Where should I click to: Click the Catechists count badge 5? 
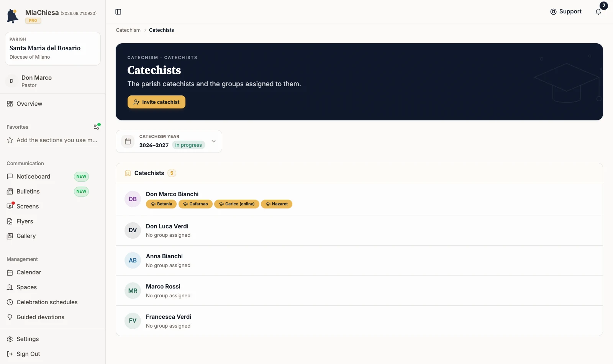tap(172, 173)
